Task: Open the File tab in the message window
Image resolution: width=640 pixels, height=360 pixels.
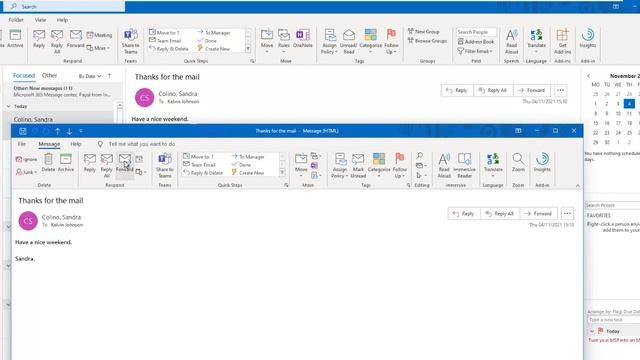Action: (22, 144)
